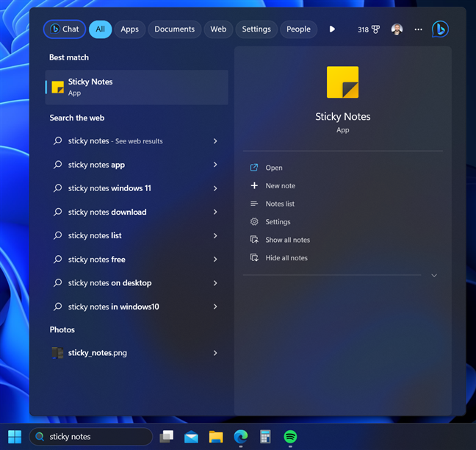Click the user profile avatar
Image resolution: width=476 pixels, height=450 pixels.
[397, 29]
